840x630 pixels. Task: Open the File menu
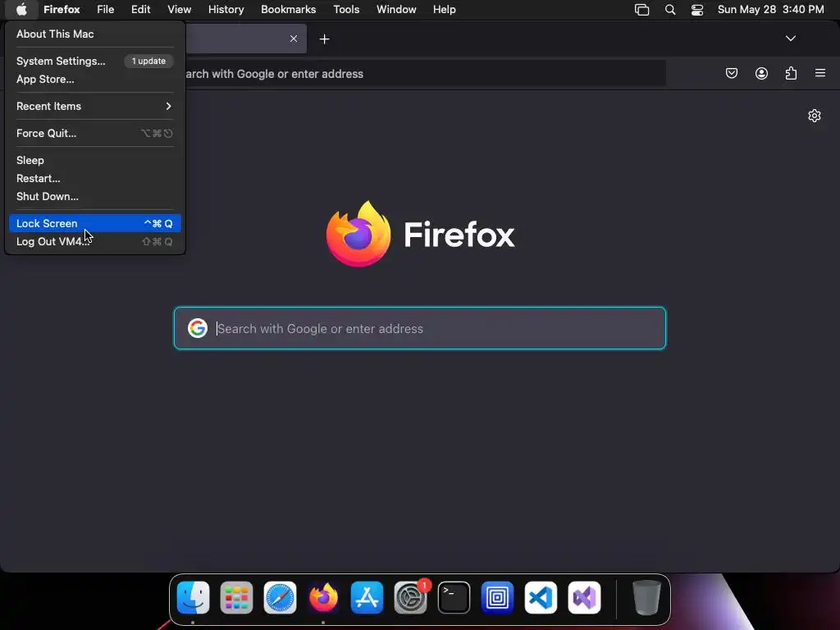click(105, 9)
